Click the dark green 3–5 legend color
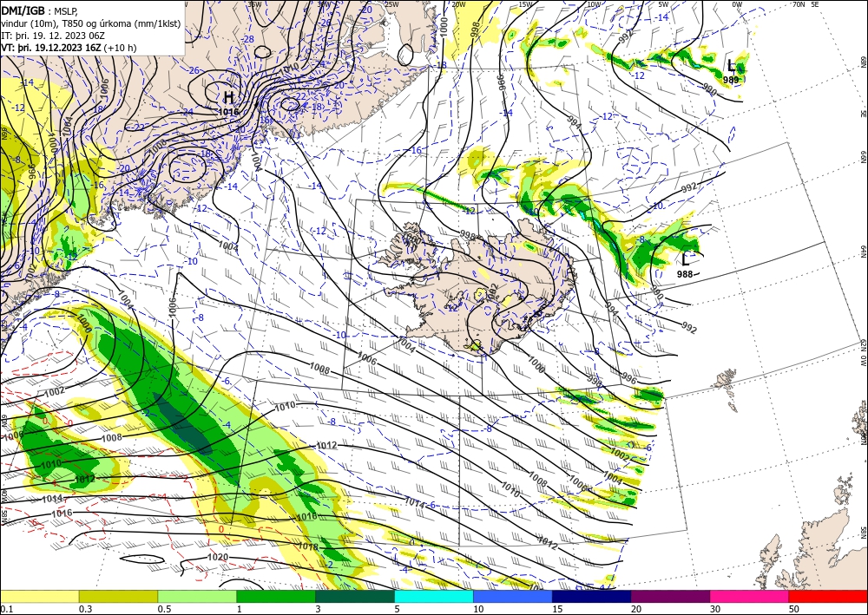Viewport: 868px width, 615px height. [x=355, y=596]
